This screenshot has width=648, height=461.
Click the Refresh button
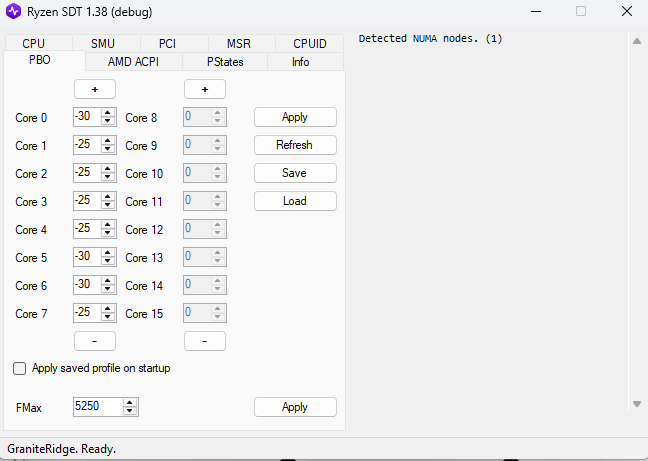click(294, 145)
